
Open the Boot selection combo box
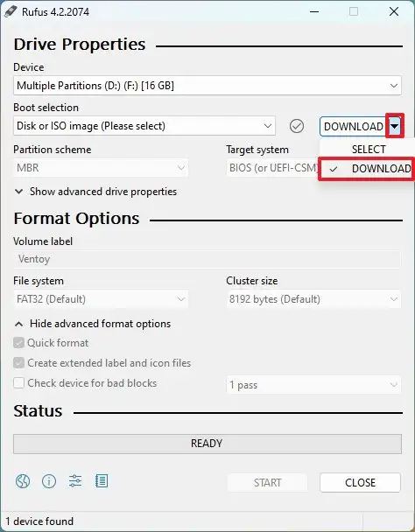[144, 126]
